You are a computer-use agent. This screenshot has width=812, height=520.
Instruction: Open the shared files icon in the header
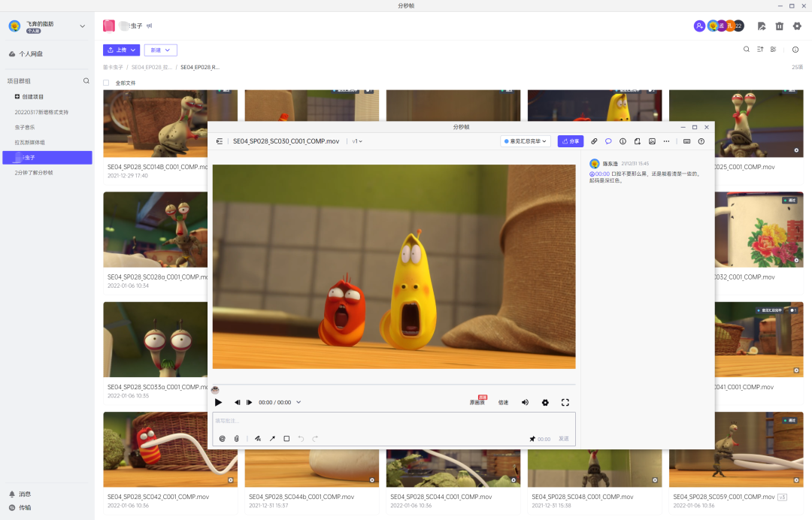(x=761, y=26)
